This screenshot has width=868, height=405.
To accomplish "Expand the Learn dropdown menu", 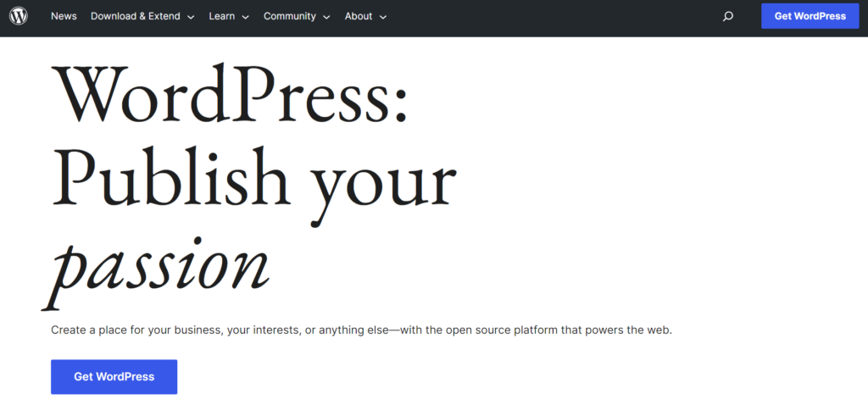I will [229, 16].
